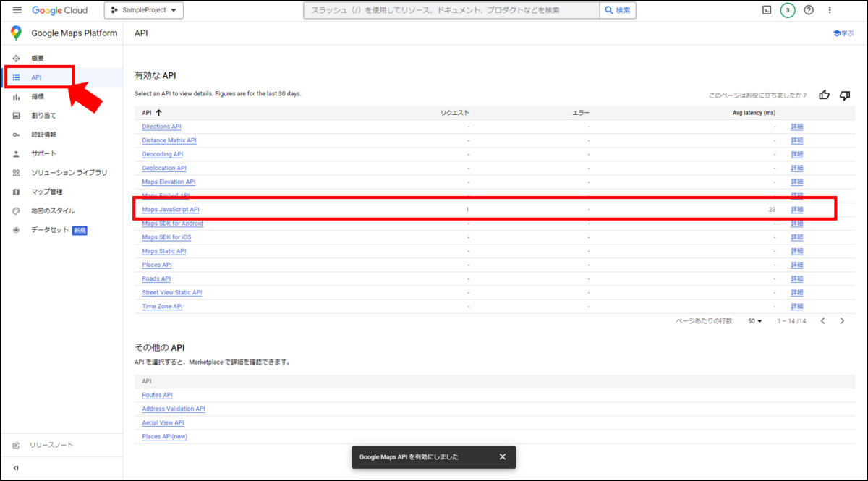Click the thumbs up feedback icon
868x481 pixels.
tap(824, 95)
